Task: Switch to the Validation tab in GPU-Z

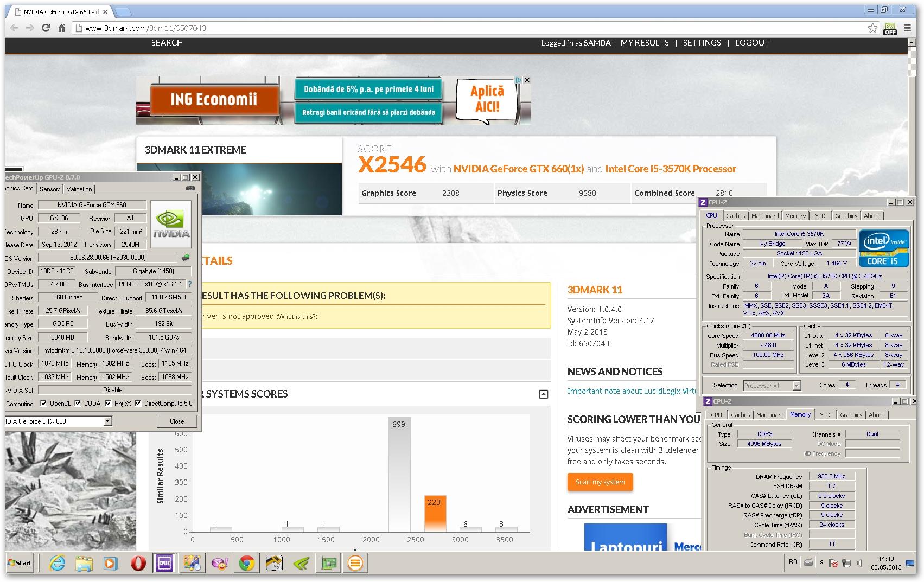Action: click(x=79, y=189)
